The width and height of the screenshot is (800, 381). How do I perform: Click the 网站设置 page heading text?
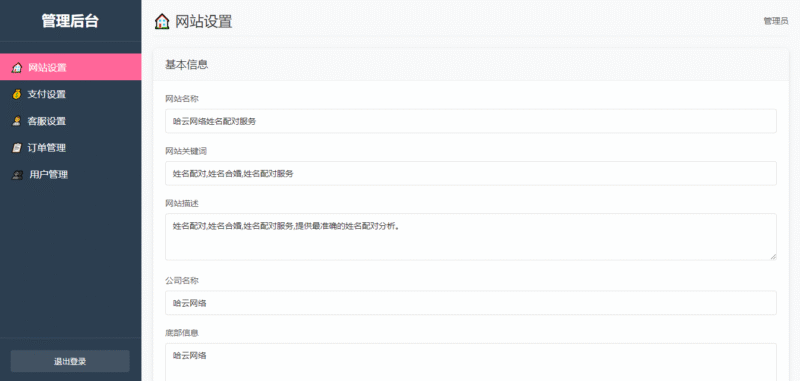204,21
